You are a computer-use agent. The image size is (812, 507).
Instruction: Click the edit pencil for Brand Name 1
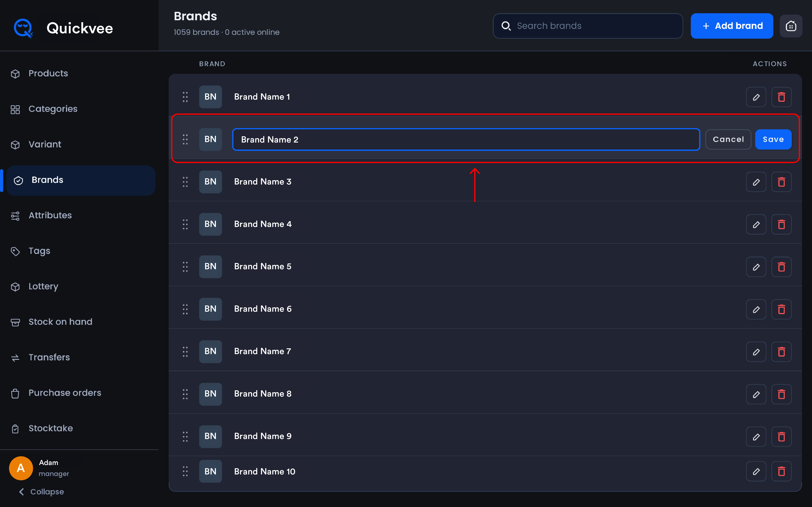(756, 97)
